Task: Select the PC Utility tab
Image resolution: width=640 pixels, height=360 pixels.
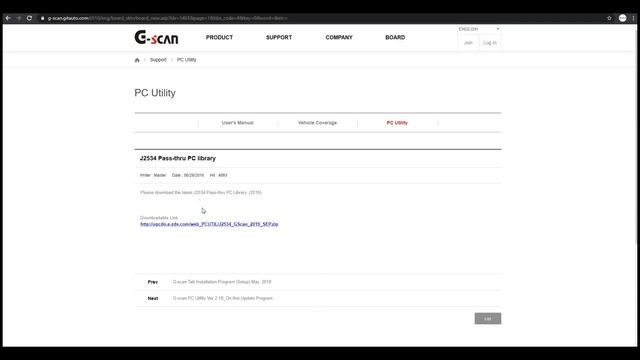Action: click(397, 122)
